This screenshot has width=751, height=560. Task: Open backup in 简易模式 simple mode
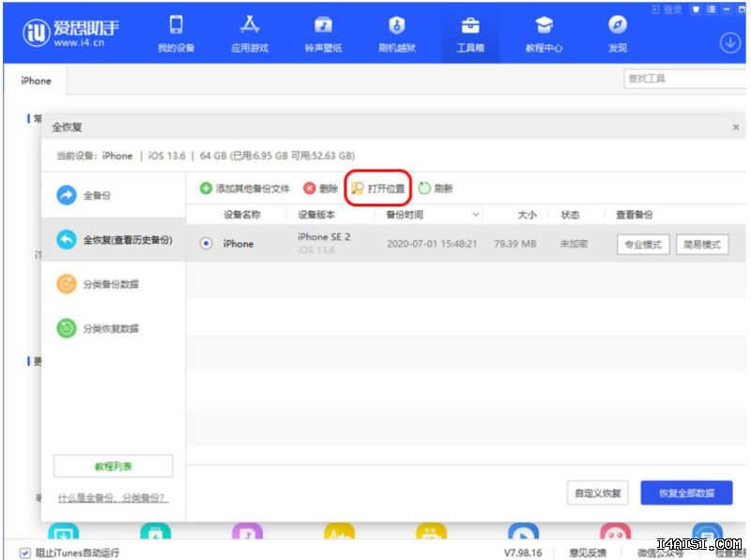click(x=702, y=245)
